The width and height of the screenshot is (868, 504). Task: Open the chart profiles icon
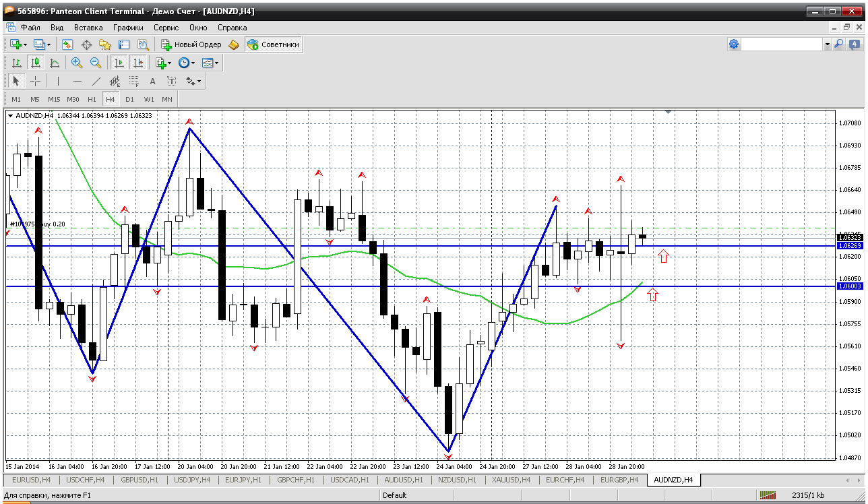[39, 44]
